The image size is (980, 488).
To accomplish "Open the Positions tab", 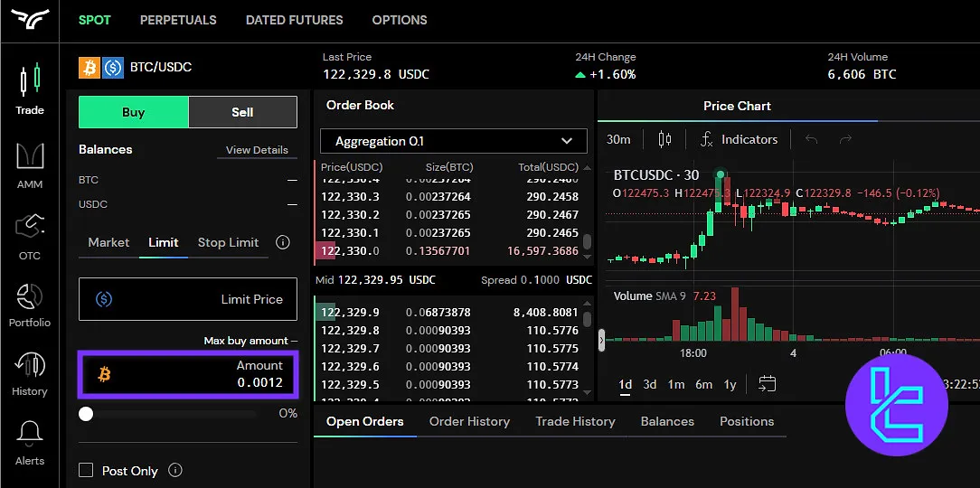I will [x=747, y=421].
